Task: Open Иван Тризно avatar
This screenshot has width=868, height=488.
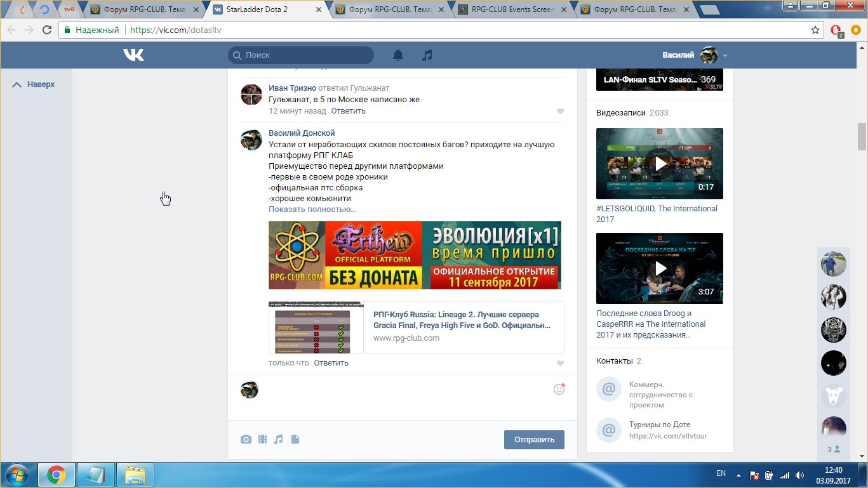Action: coord(251,95)
